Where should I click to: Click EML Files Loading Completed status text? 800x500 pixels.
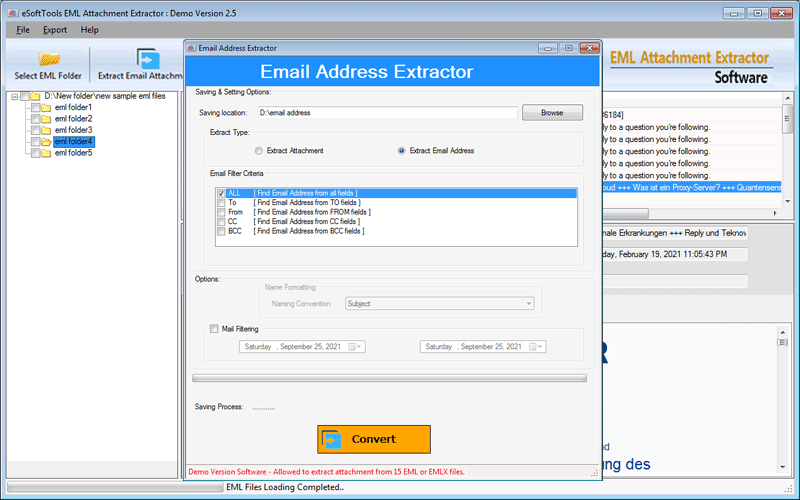tap(285, 487)
